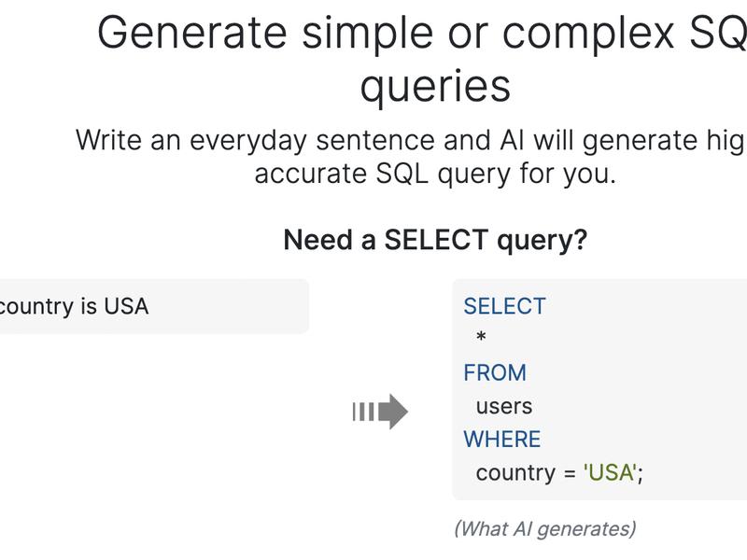
Task: Click the '(What AI generates)' caption
Action: [x=545, y=529]
